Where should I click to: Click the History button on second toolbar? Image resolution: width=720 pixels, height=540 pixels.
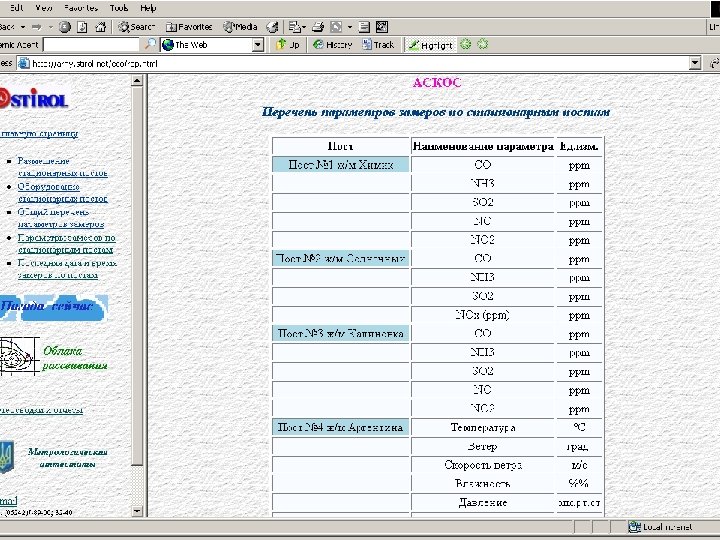click(332, 45)
